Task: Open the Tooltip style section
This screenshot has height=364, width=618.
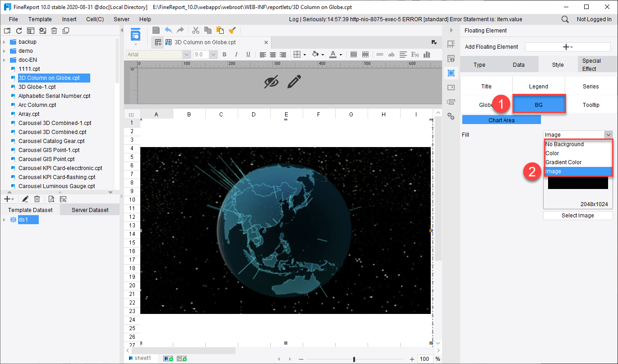Action: pyautogui.click(x=591, y=105)
